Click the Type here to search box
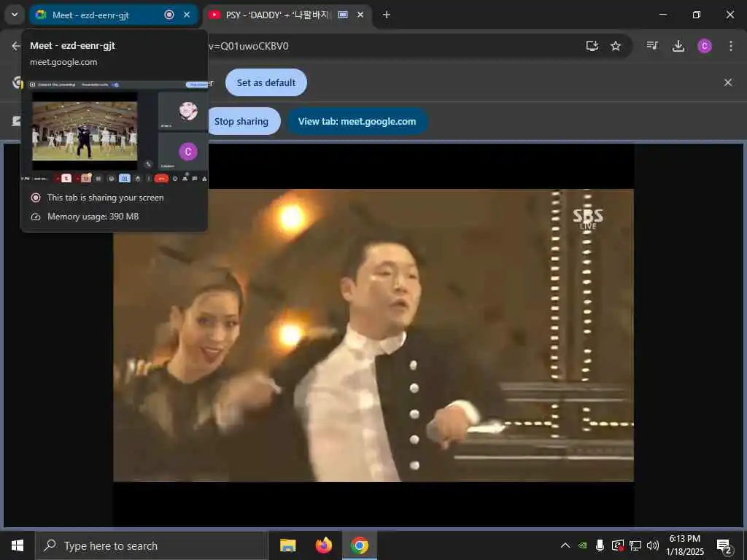The image size is (747, 560). point(152,545)
